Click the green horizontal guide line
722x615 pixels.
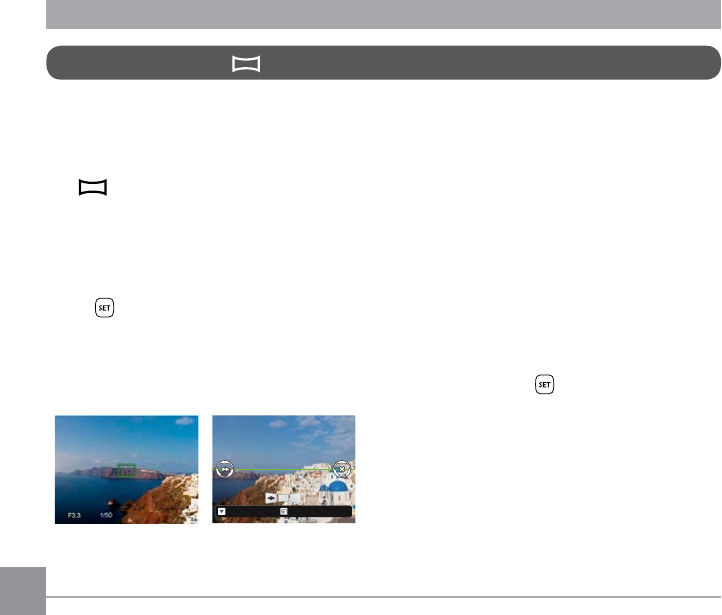[283, 470]
